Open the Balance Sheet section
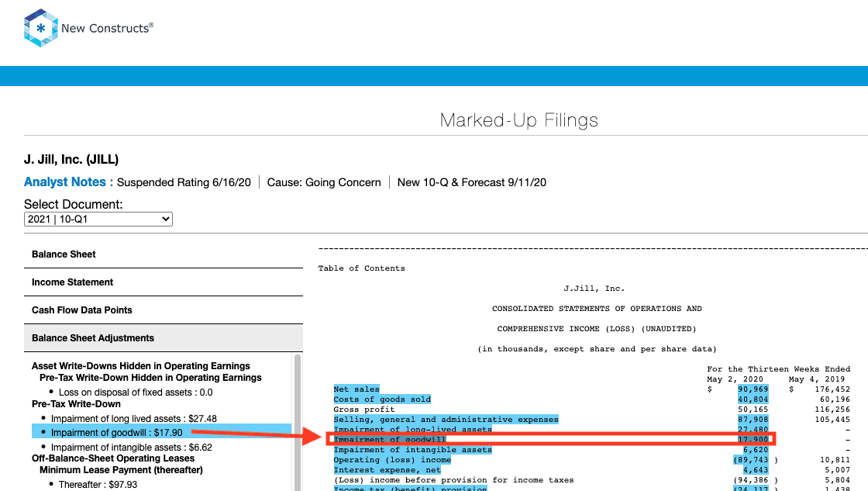 [x=164, y=254]
